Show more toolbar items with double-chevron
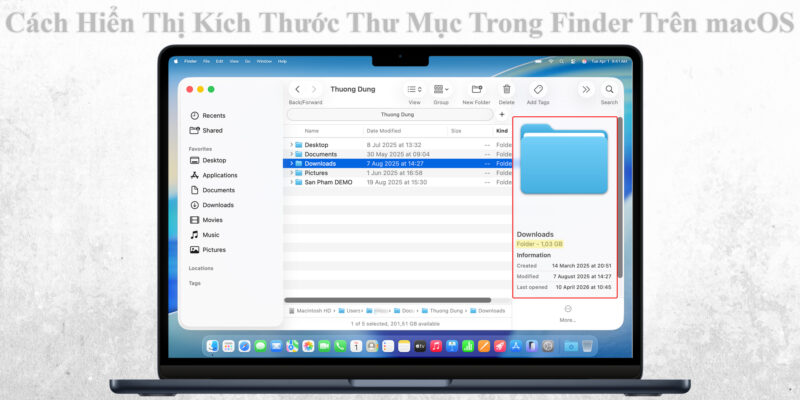The width and height of the screenshot is (800, 400). point(586,89)
